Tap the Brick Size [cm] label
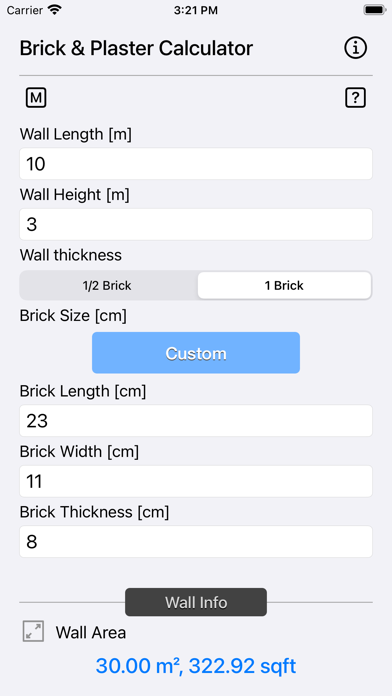392x696 pixels. click(x=73, y=316)
